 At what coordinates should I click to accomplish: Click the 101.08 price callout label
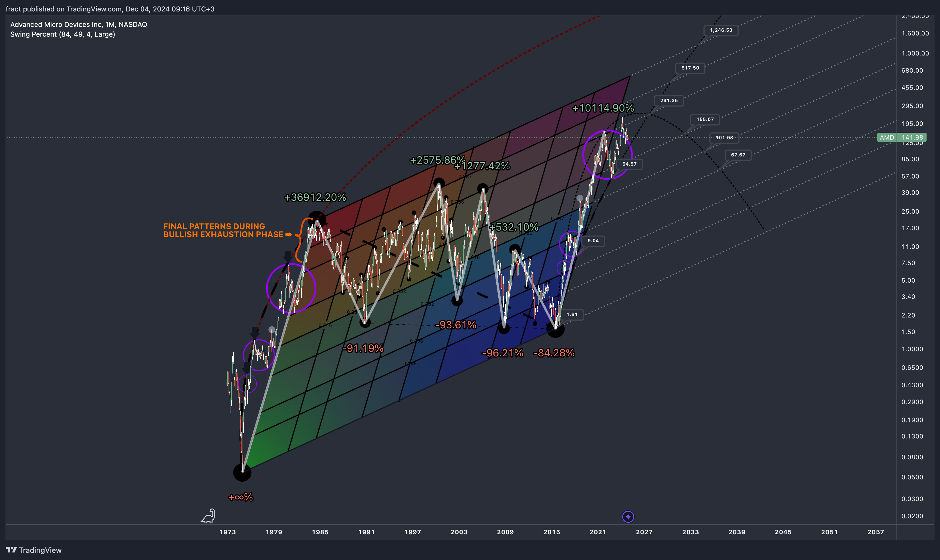(x=724, y=138)
